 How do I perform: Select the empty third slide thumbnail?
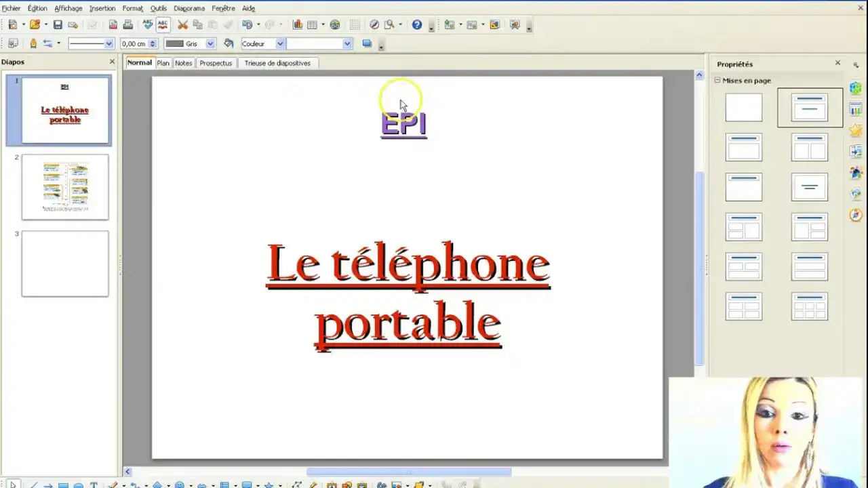point(64,264)
